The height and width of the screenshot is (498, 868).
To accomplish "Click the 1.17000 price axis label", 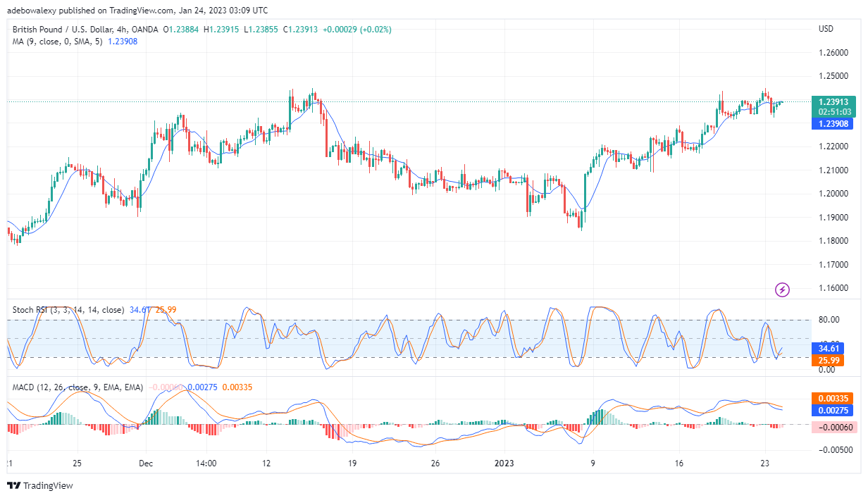I will click(x=833, y=264).
